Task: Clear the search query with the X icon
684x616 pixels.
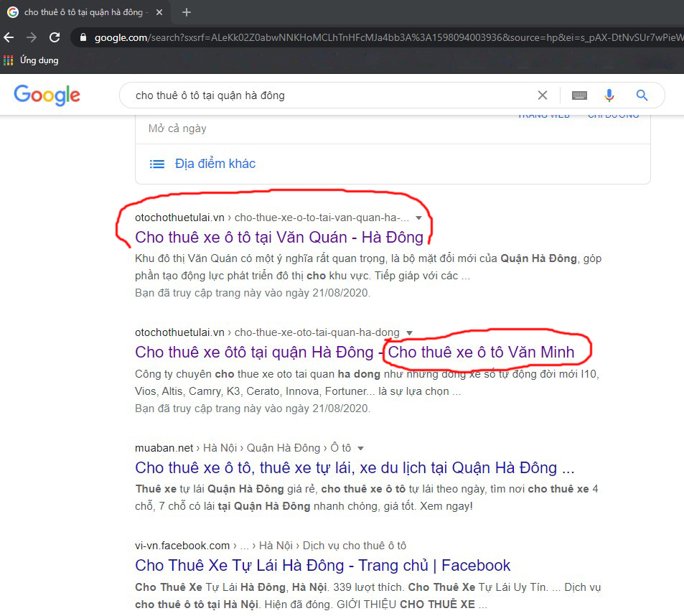Action: (x=543, y=94)
